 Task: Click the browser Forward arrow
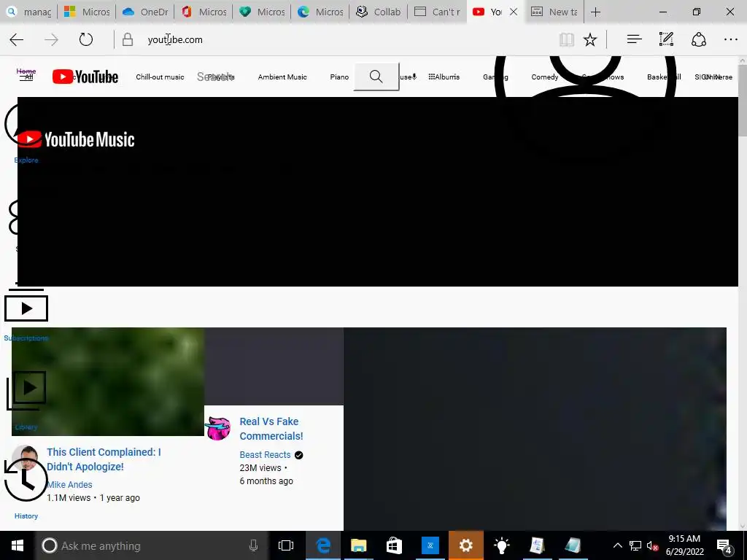(x=51, y=39)
